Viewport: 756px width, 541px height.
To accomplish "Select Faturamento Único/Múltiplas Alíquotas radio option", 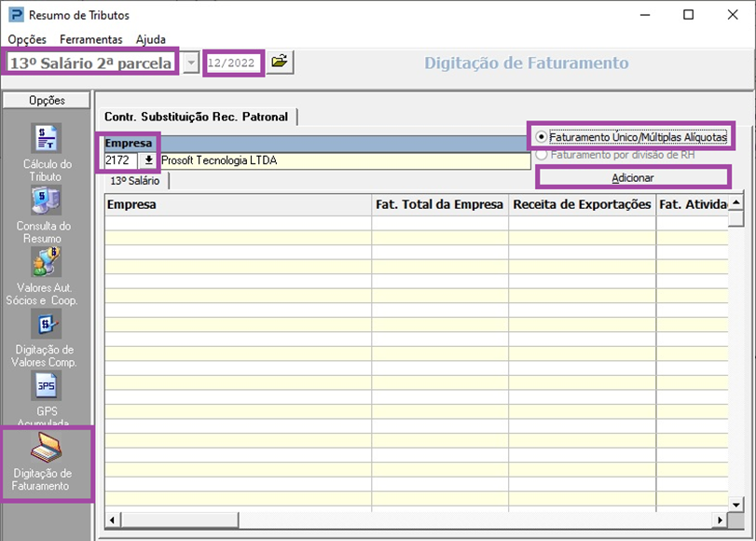I will coord(542,136).
